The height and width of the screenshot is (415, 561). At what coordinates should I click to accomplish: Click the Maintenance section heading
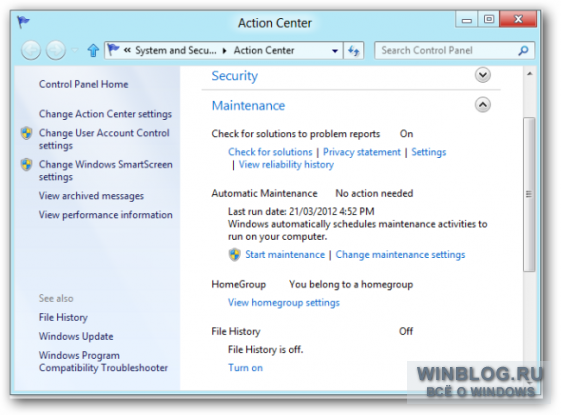(x=248, y=106)
